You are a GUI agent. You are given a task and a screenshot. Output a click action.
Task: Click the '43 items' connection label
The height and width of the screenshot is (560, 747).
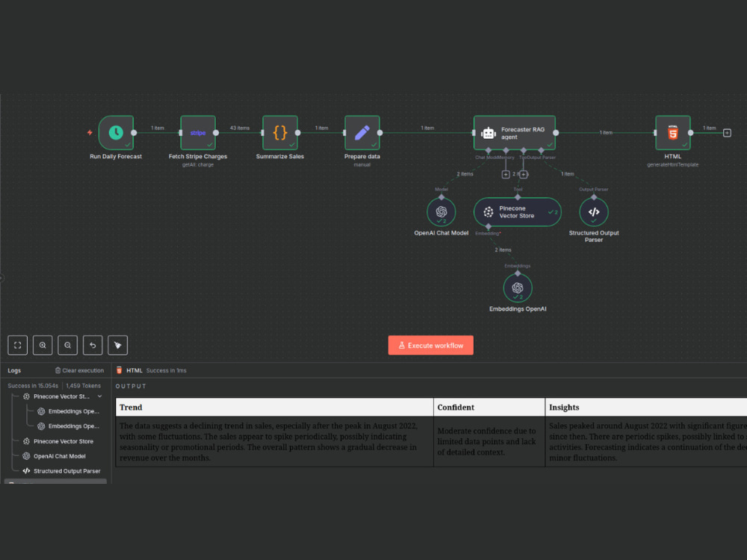[x=240, y=128]
